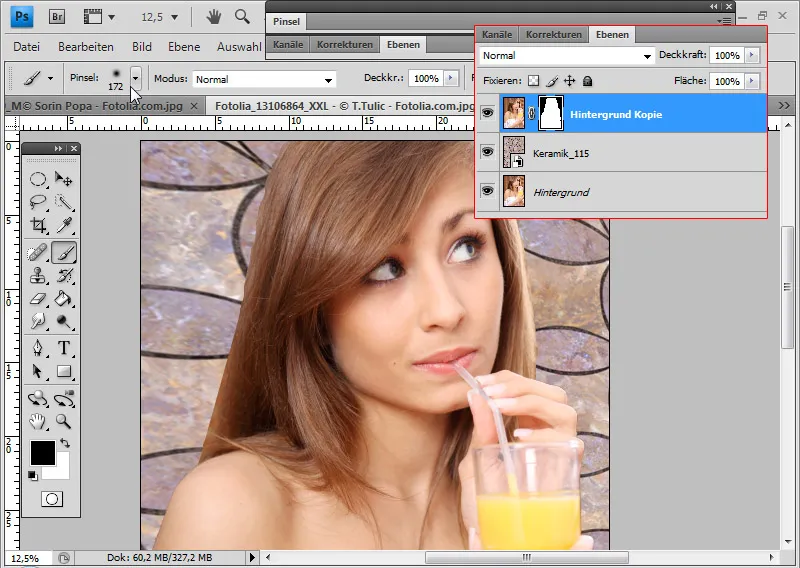This screenshot has height=568, width=800.
Task: Click the zoom percentage field 12,5%
Action: (26, 558)
